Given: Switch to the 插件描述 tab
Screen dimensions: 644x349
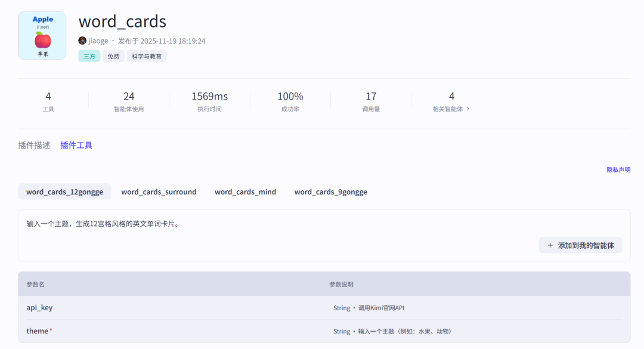Looking at the screenshot, I should (x=34, y=145).
